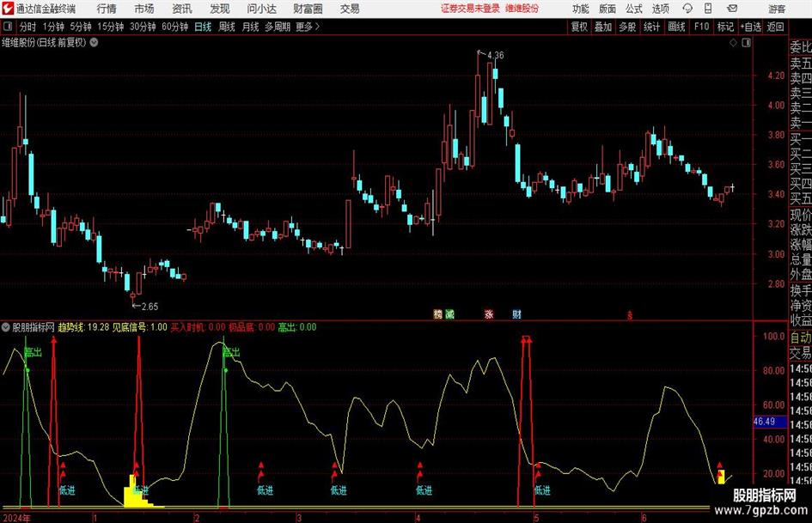The image size is (812, 523).
Task: Open the 行情 menu
Action: coord(107,9)
